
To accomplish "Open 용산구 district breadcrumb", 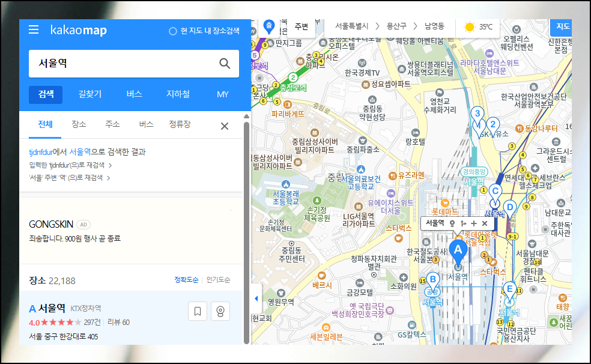I will [x=396, y=26].
